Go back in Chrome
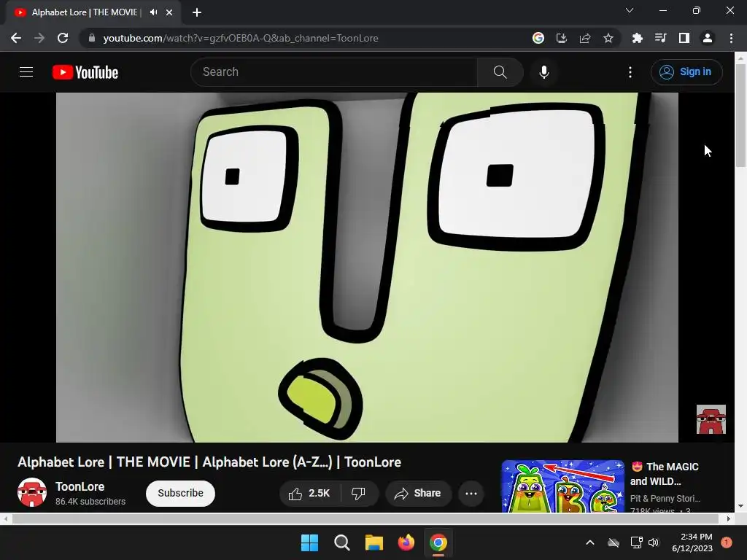Screen dimensions: 747x560 16,38
